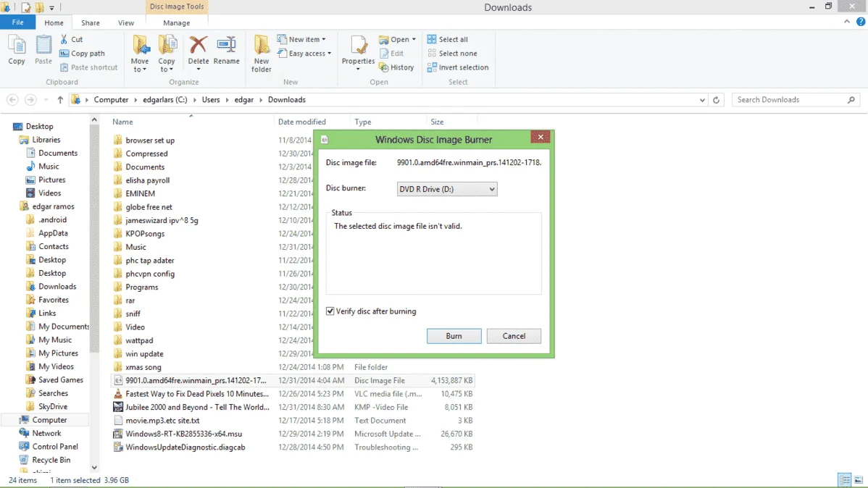Click the Users breadcrumb in the address bar
The height and width of the screenshot is (488, 868).
click(x=211, y=100)
